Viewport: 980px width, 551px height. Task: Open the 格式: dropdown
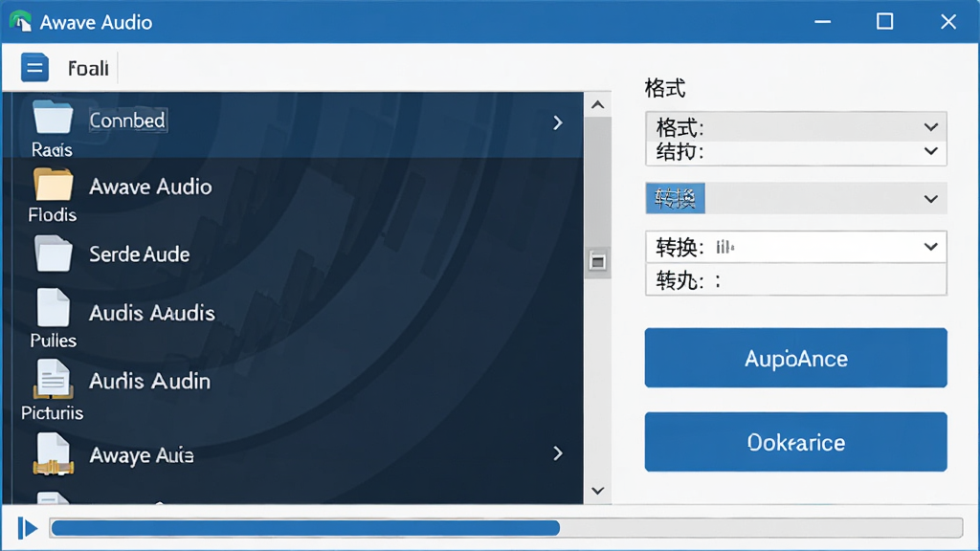pyautogui.click(x=795, y=127)
